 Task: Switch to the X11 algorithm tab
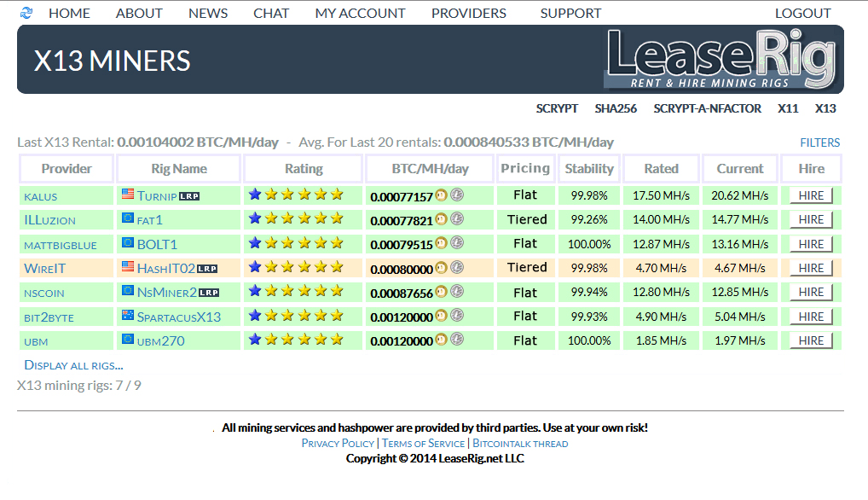789,108
